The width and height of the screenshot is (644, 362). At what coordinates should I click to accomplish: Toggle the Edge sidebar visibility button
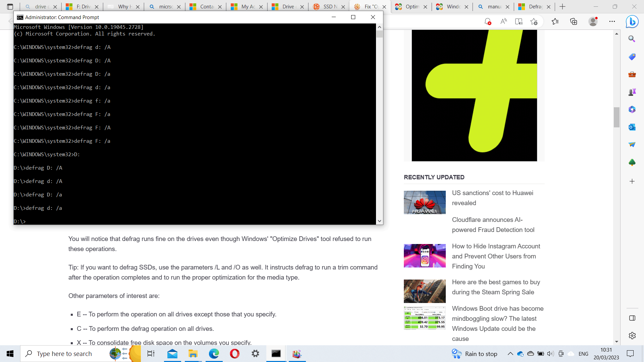pyautogui.click(x=632, y=318)
